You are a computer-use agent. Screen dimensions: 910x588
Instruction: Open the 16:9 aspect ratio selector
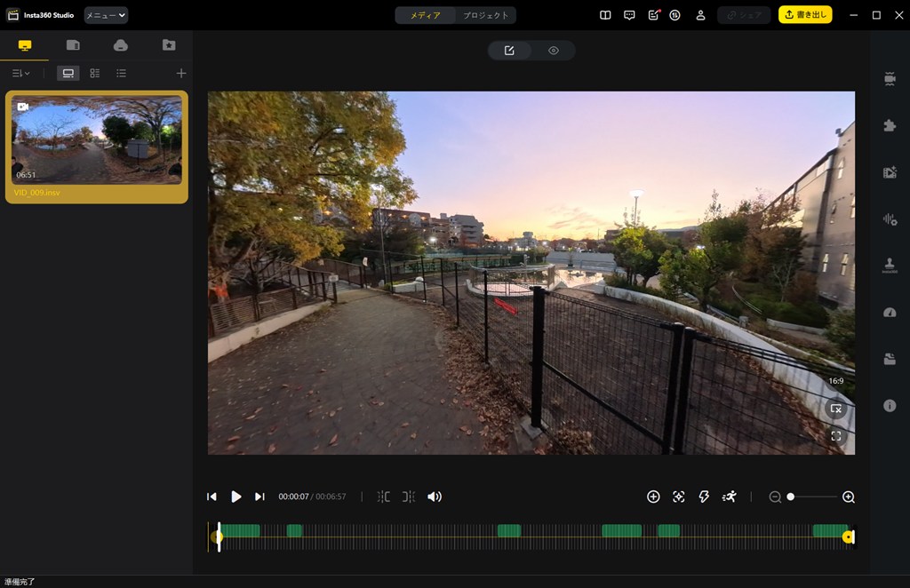(835, 380)
